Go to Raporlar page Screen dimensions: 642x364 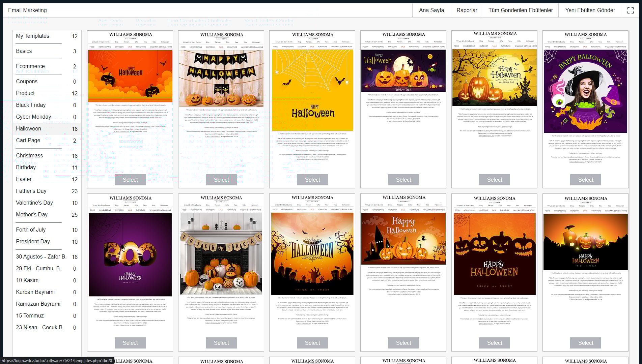[467, 10]
